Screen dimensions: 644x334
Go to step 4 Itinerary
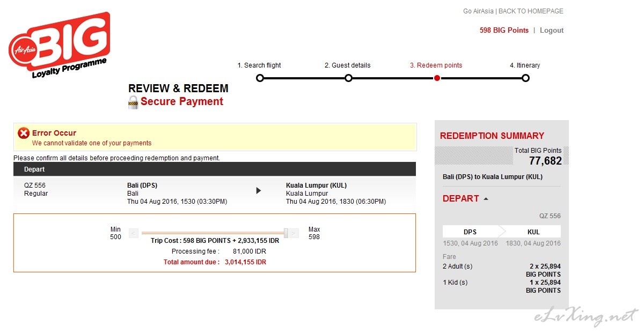[525, 65]
